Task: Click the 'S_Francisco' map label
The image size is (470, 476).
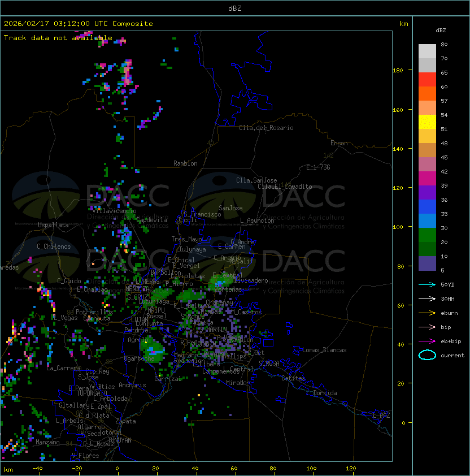Action: point(202,214)
